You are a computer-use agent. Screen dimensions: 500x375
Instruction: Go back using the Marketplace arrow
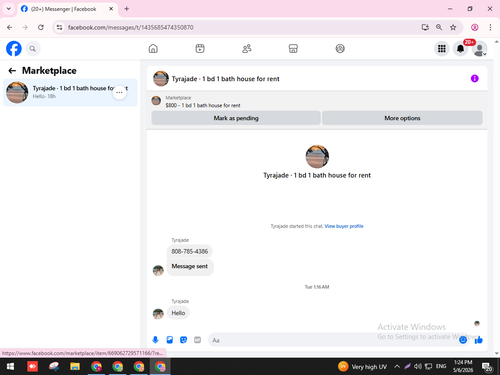pyautogui.click(x=12, y=71)
